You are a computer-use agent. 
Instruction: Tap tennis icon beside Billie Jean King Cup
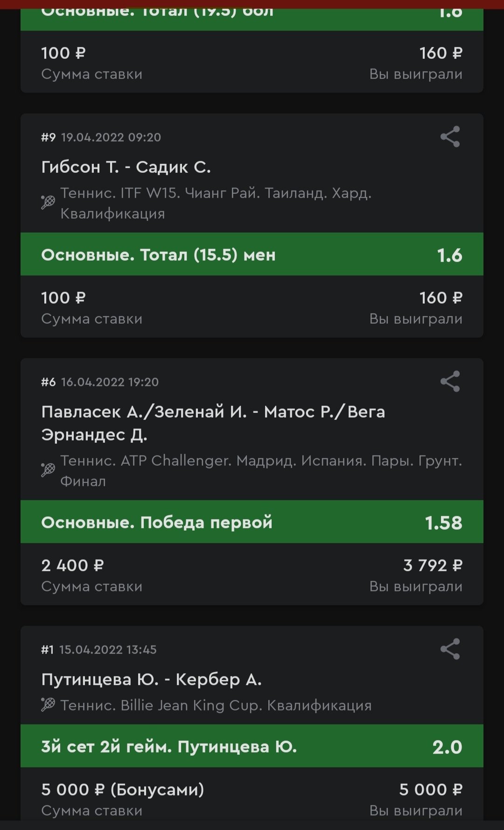click(x=48, y=704)
